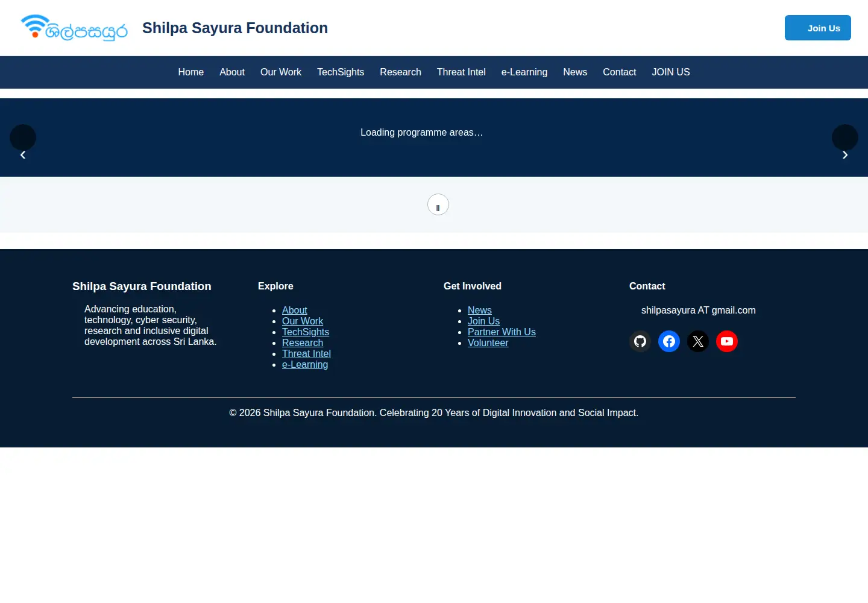This screenshot has width=868, height=603.
Task: Click the blue Join Us button
Action: (x=818, y=28)
